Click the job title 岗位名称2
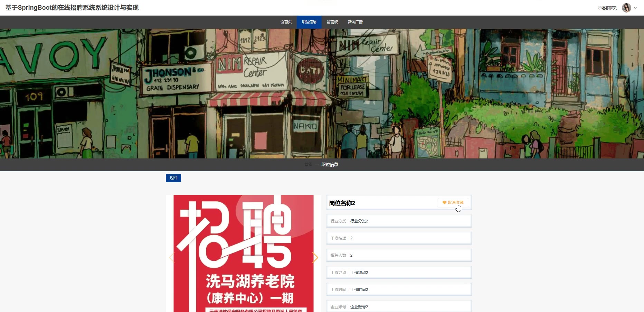Screen dimensions: 644x312 pos(342,203)
